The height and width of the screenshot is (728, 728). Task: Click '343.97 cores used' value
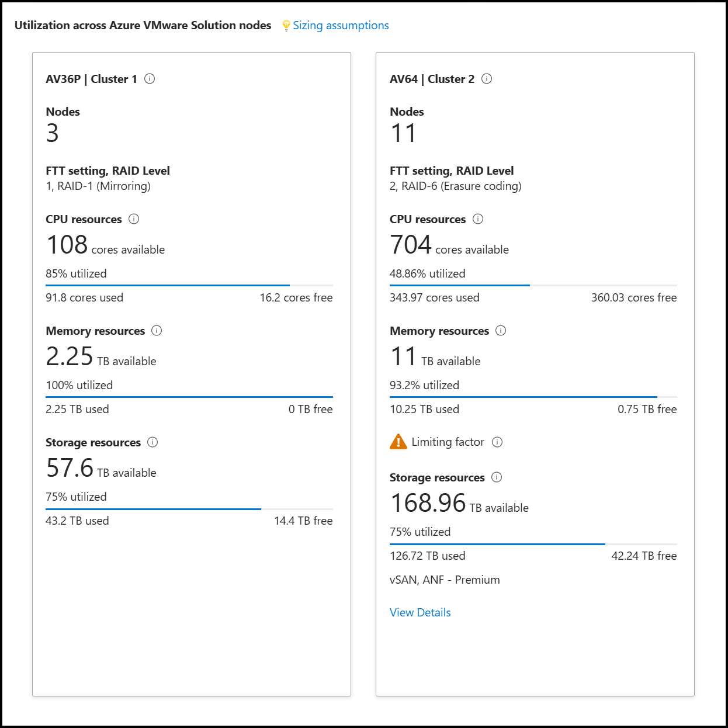[434, 297]
